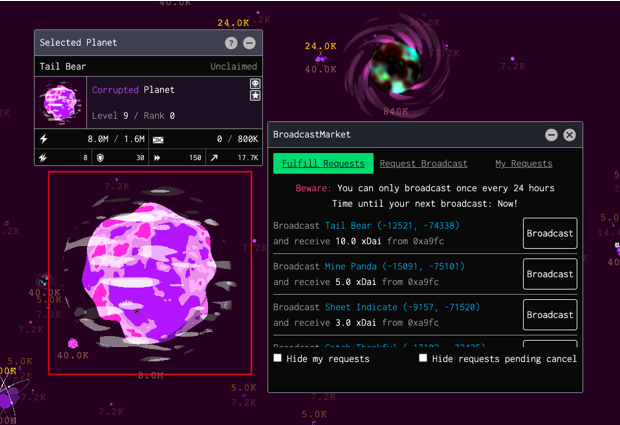The width and height of the screenshot is (620, 425).
Task: Enable Hide requests pending cancel checkbox
Action: point(423,358)
